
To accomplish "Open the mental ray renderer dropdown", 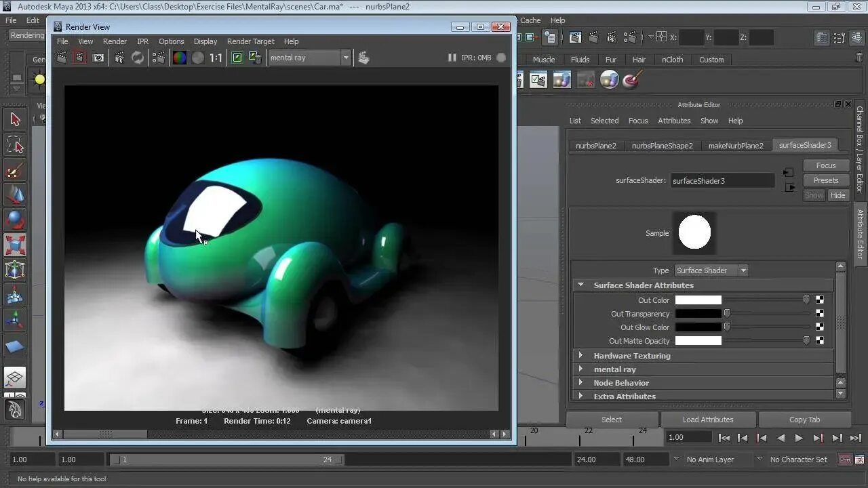I will point(345,58).
